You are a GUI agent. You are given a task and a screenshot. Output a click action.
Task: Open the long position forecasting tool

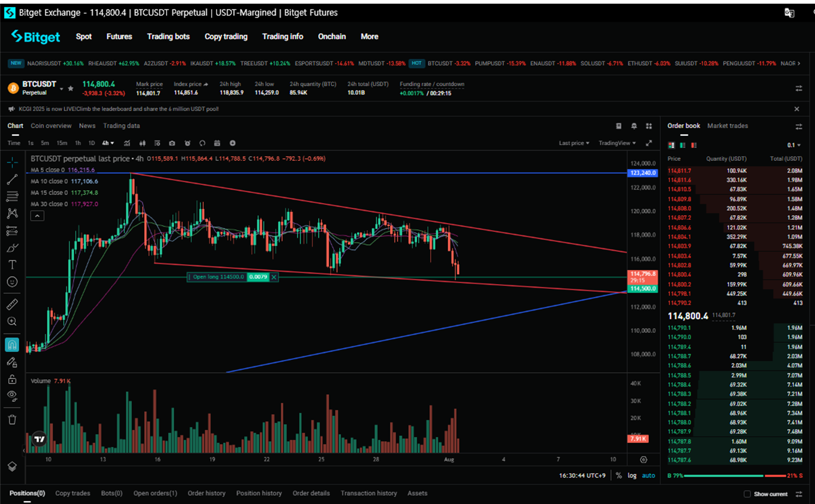coord(12,231)
